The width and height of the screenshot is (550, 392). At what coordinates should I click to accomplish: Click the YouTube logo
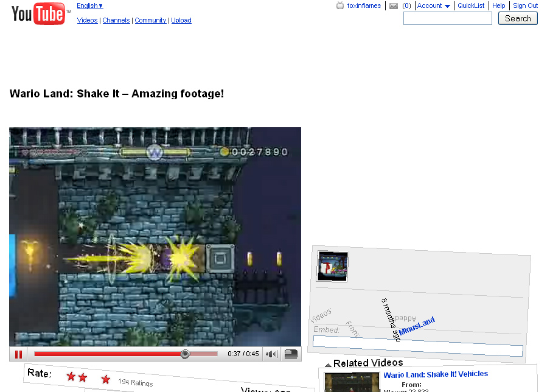38,13
